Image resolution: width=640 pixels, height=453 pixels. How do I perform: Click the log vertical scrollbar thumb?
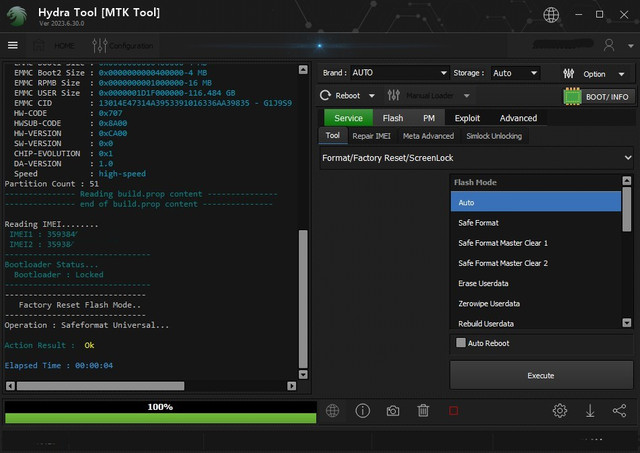coord(303,299)
